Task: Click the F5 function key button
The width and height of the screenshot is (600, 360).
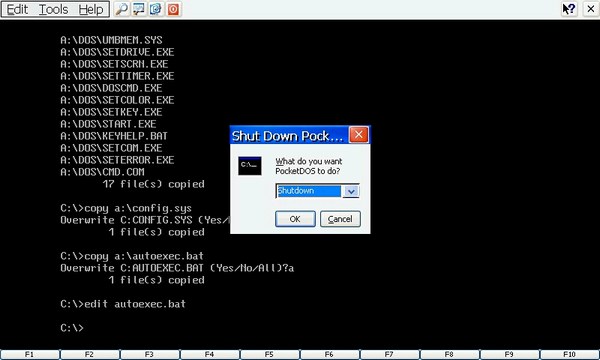Action: point(269,355)
